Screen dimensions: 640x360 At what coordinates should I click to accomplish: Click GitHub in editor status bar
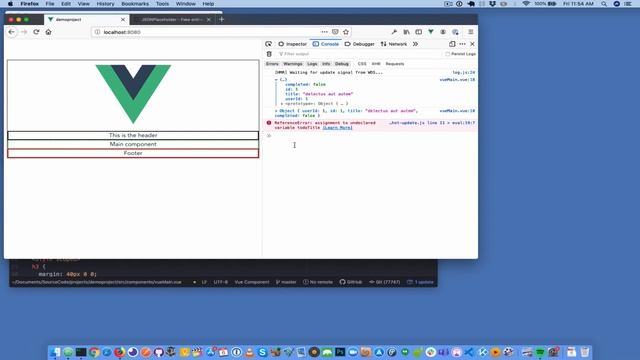(x=351, y=282)
